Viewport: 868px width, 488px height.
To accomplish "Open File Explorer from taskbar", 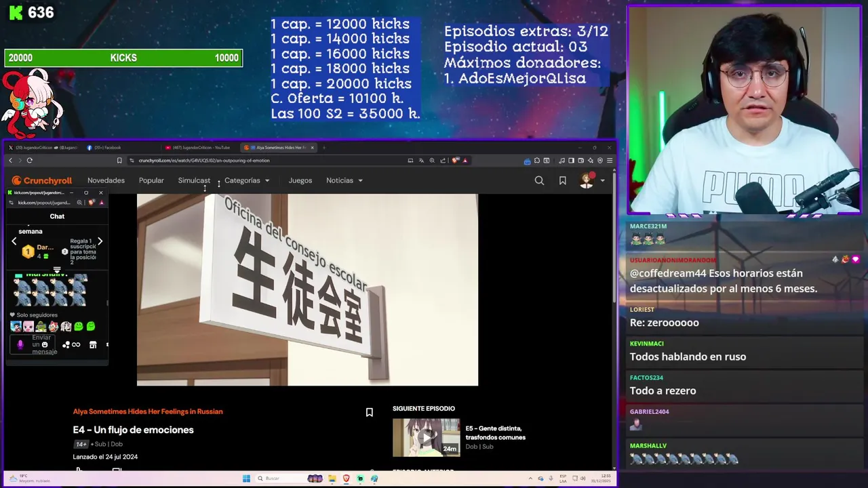I will click(x=333, y=479).
